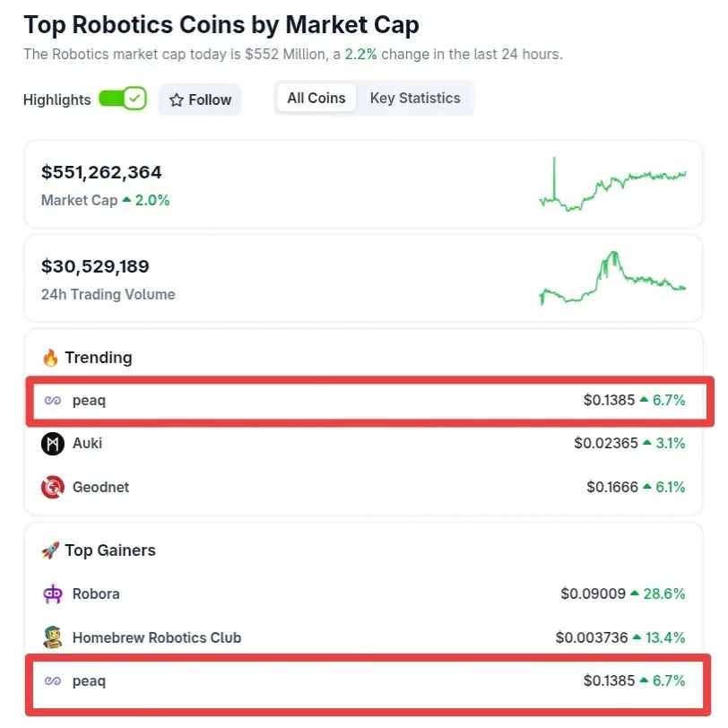Open the Key Statistics tab
728x728 pixels.
click(x=415, y=99)
